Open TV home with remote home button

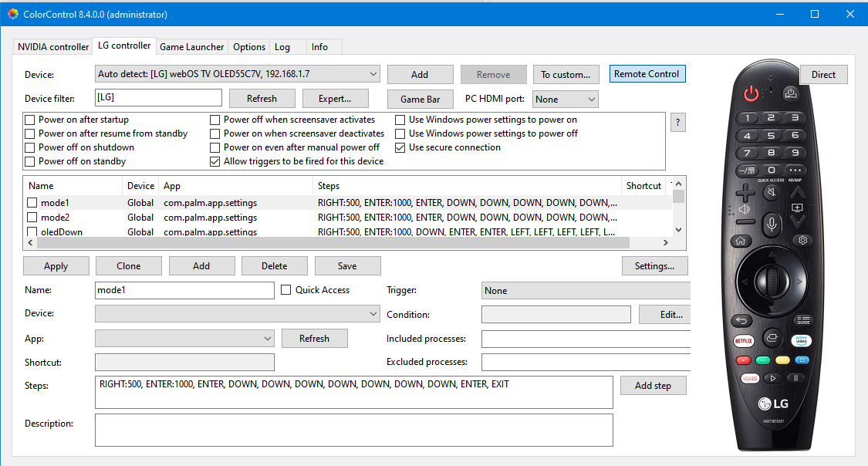(x=741, y=241)
